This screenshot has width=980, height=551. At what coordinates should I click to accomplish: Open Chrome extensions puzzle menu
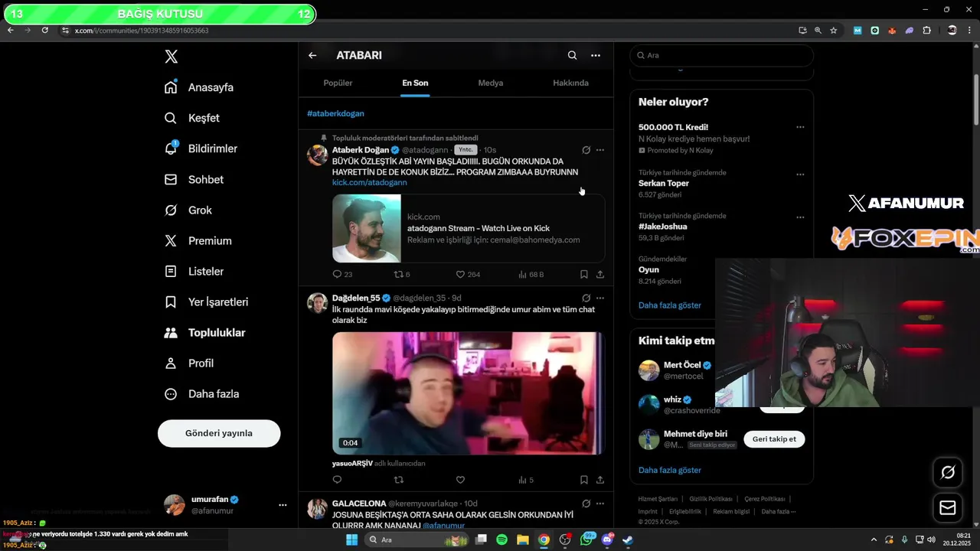pos(927,31)
